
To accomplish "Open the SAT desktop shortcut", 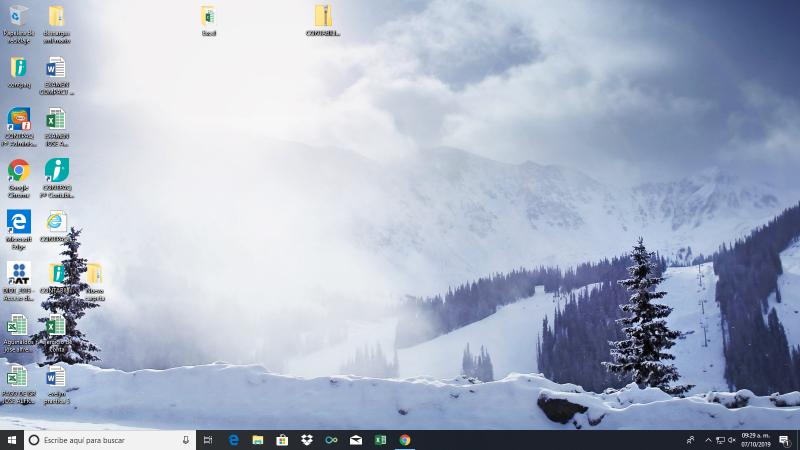I will click(19, 273).
